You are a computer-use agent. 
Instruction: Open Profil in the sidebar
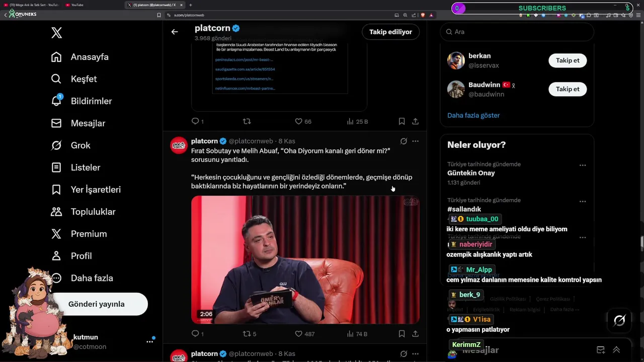[71, 256]
